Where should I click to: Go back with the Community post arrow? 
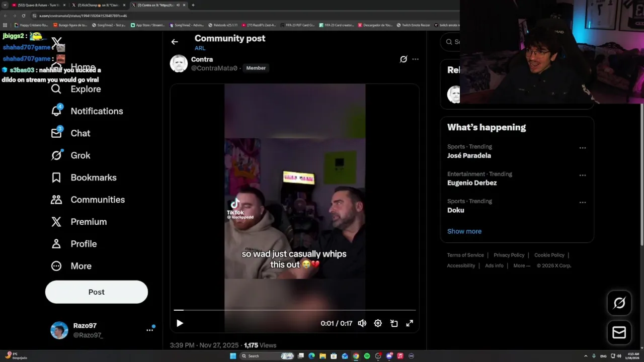[x=175, y=42]
